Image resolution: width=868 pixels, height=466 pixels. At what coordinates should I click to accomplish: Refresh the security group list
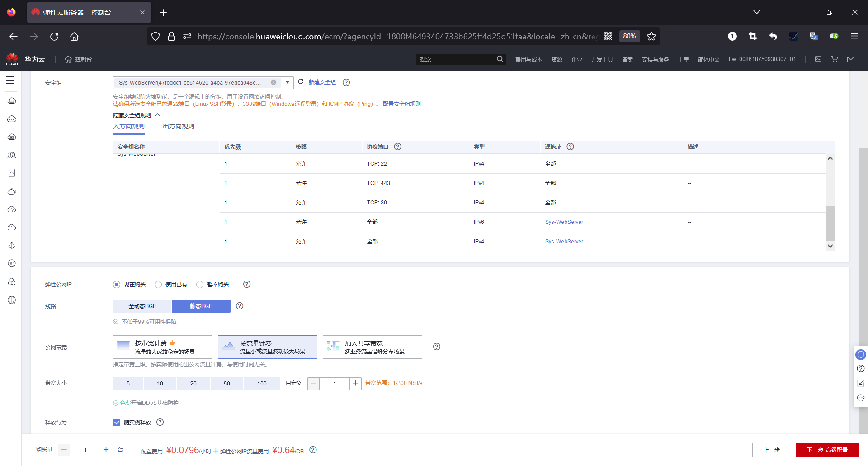coord(301,82)
